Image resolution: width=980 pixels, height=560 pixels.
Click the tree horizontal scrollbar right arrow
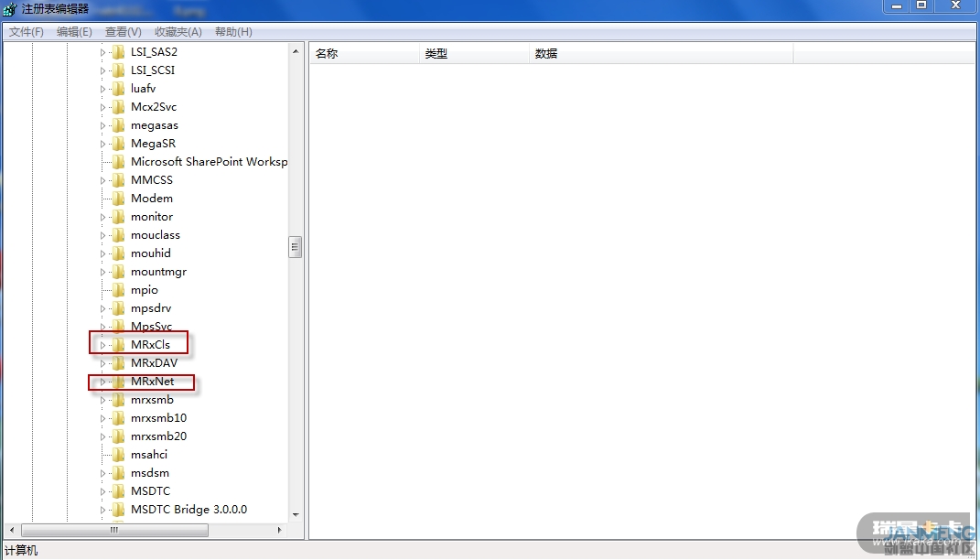pyautogui.click(x=280, y=530)
